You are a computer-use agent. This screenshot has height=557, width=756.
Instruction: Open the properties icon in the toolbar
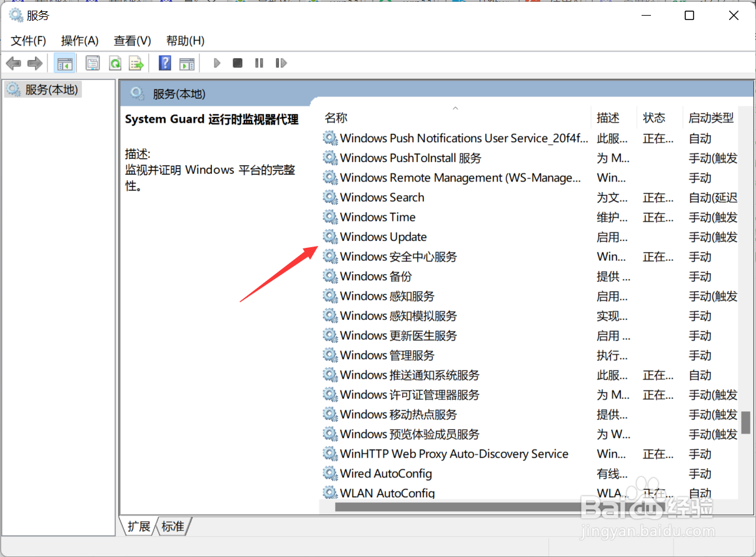pos(93,63)
